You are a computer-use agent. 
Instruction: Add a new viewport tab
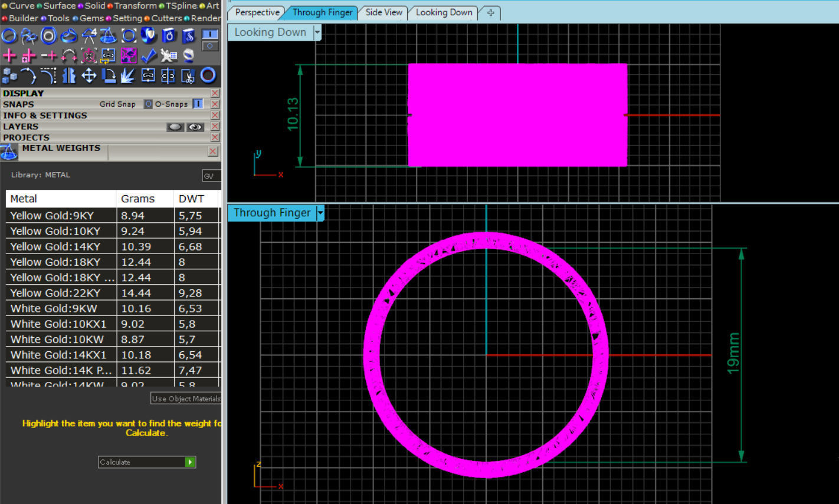(490, 12)
